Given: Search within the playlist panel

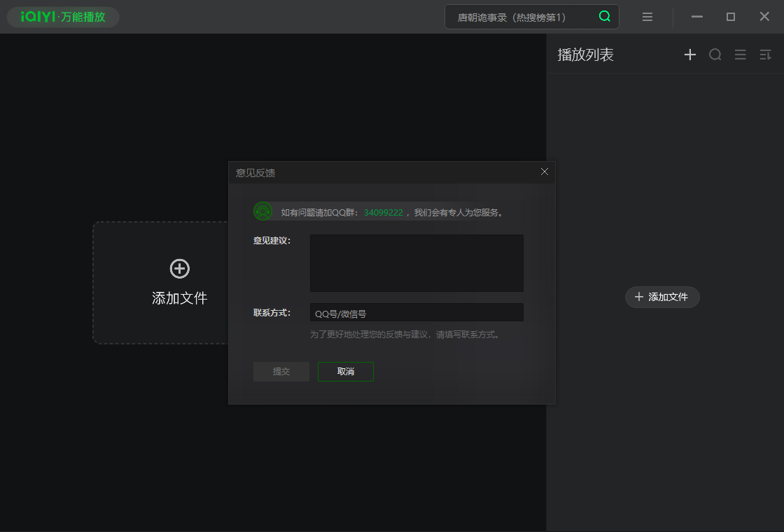Looking at the screenshot, I should [715, 55].
